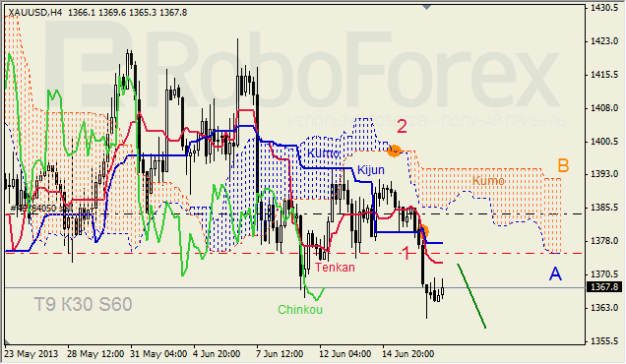Click the 1423.0 price axis label
Image resolution: width=626 pixels, height=364 pixels.
604,41
